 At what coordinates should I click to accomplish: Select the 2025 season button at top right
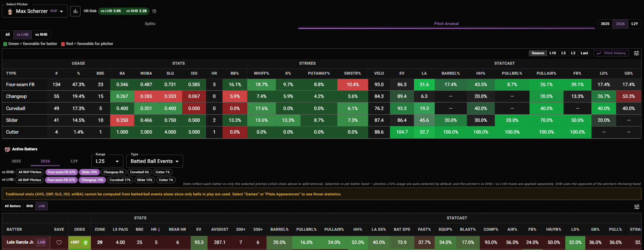[605, 24]
